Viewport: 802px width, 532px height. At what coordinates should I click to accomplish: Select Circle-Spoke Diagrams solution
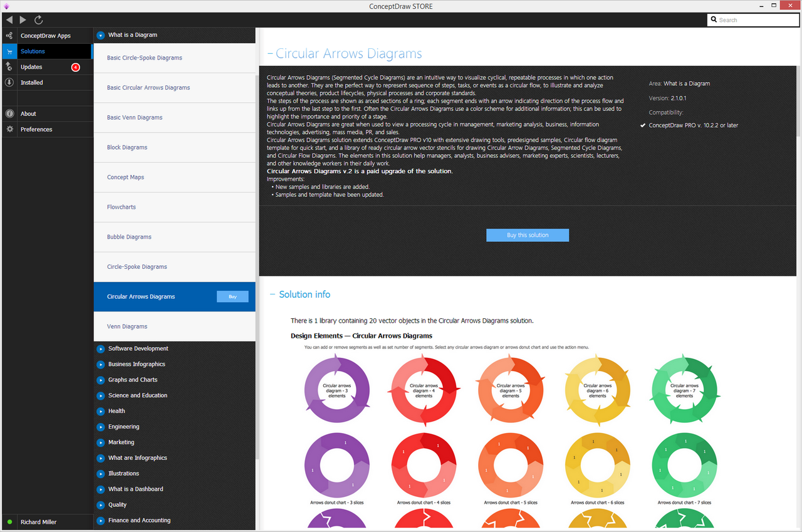[175, 267]
